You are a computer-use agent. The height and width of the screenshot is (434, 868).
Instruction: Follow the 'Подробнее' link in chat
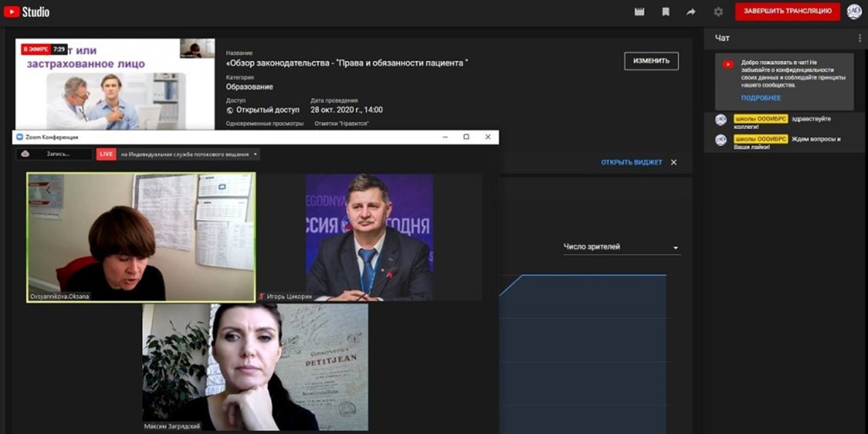pyautogui.click(x=761, y=98)
